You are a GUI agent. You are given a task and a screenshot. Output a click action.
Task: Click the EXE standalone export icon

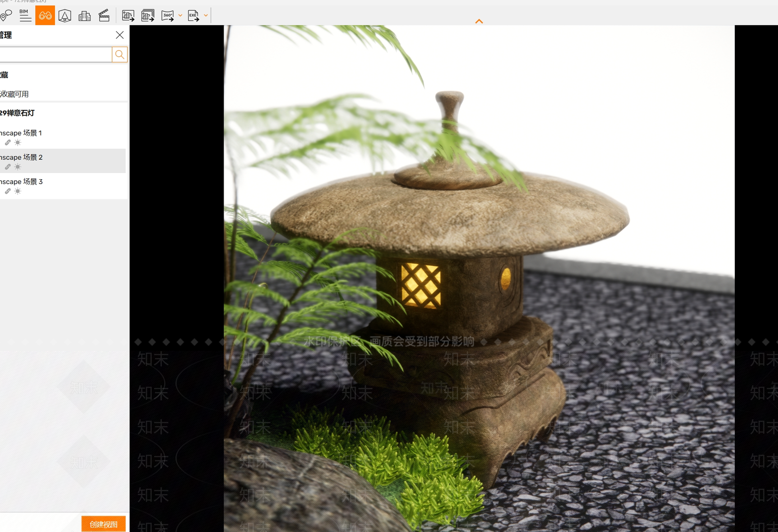tap(194, 16)
